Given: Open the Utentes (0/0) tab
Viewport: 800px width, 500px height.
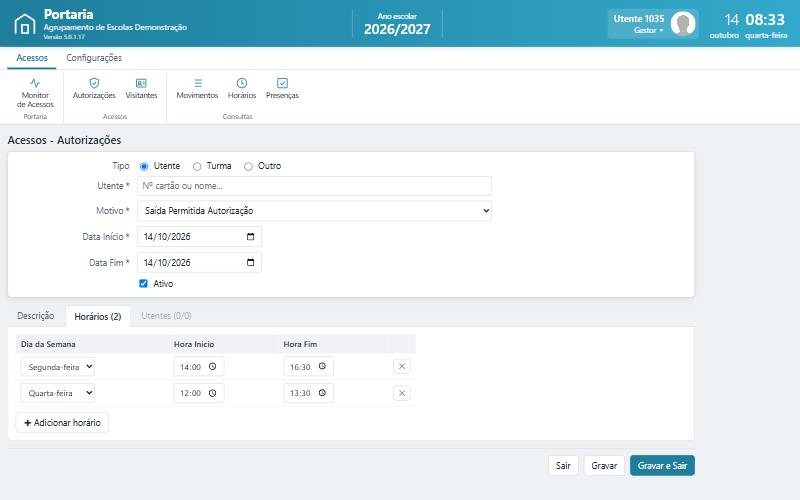Looking at the screenshot, I should (166, 316).
